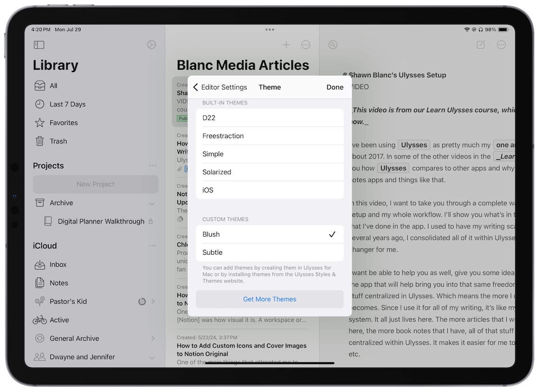This screenshot has width=540, height=392.
Task: Tap Get More Themes link
Action: pyautogui.click(x=270, y=299)
